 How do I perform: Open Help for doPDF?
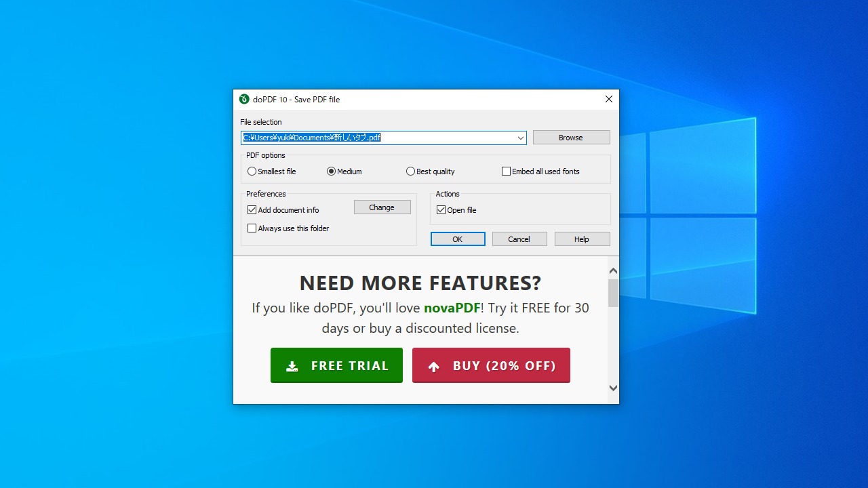click(x=582, y=239)
